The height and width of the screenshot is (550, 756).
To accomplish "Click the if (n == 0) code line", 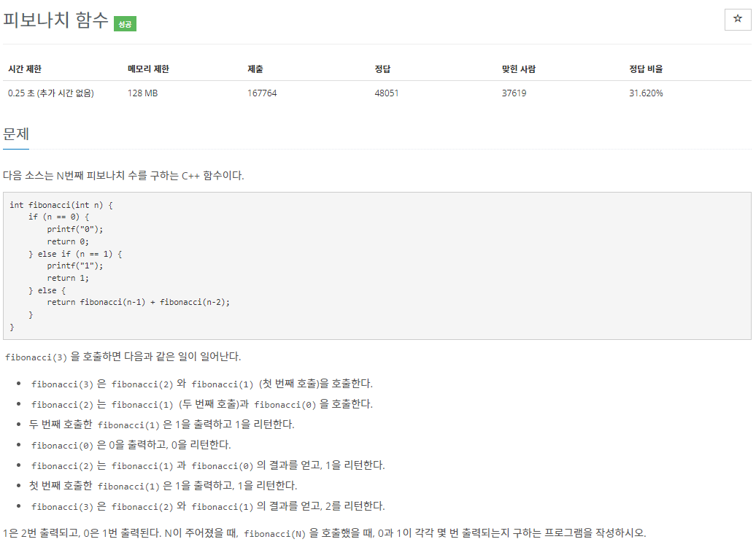I will (x=58, y=217).
